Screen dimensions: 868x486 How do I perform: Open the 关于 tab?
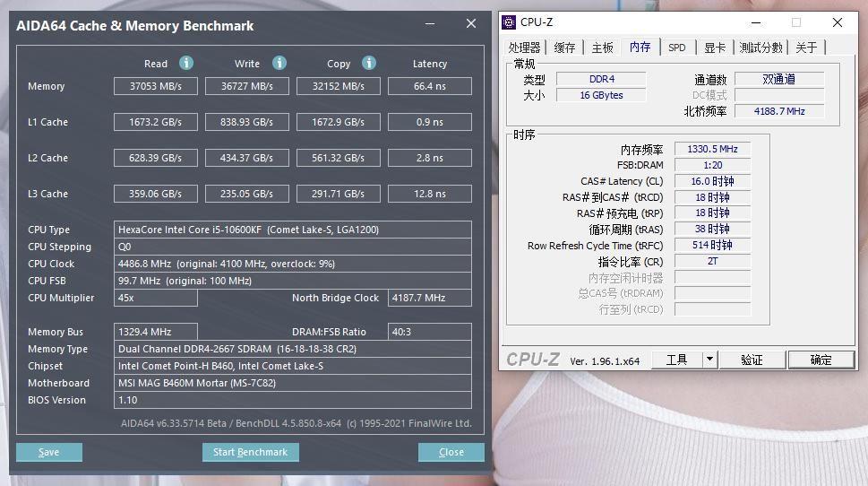click(x=807, y=48)
